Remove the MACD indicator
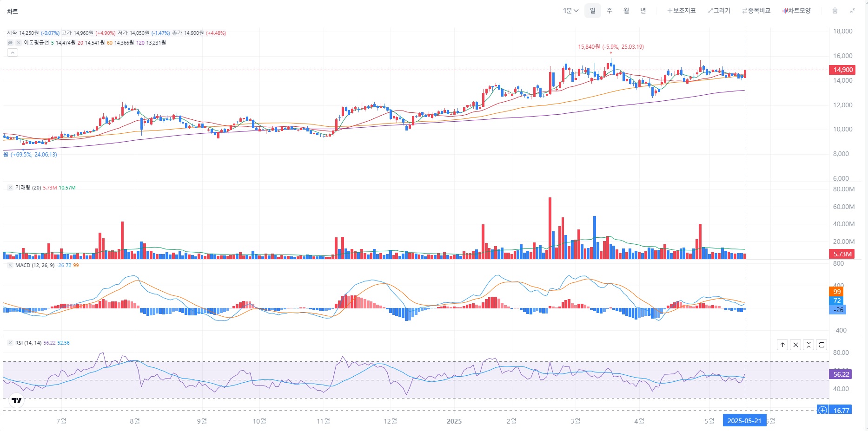Image resolution: width=868 pixels, height=431 pixels. pyautogui.click(x=10, y=265)
